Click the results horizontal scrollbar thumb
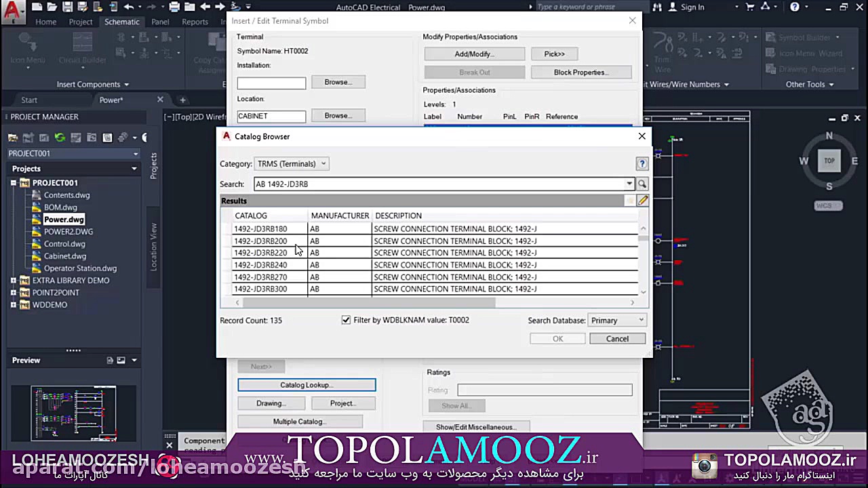868x488 pixels. [x=369, y=303]
